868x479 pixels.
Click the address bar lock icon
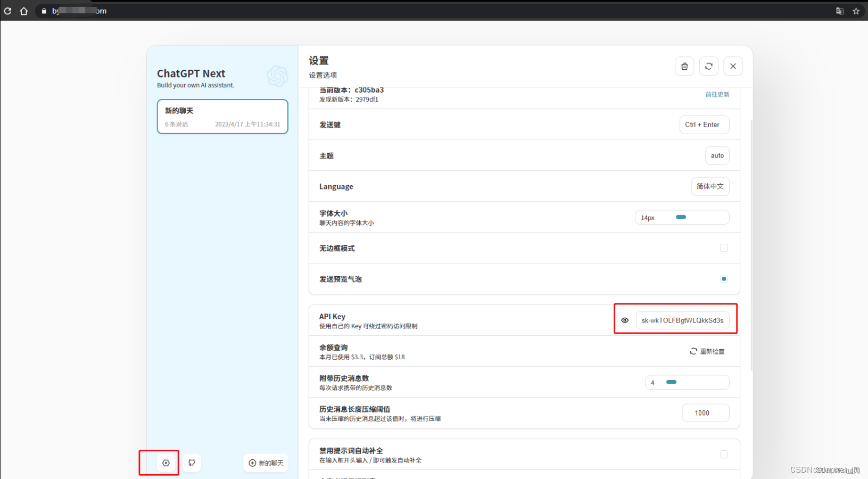(44, 11)
